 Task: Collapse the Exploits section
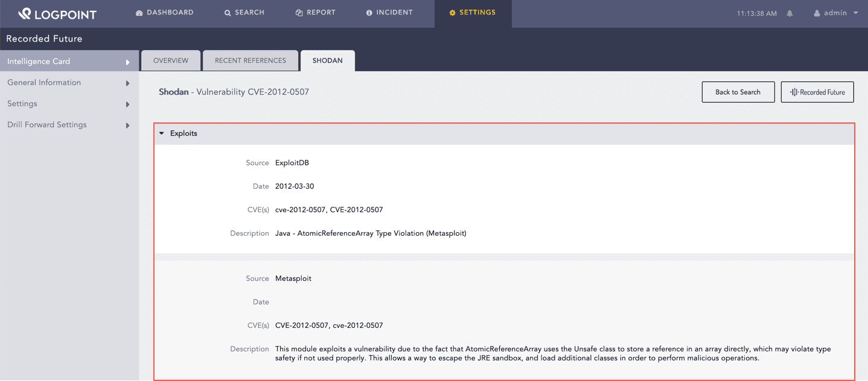[162, 133]
